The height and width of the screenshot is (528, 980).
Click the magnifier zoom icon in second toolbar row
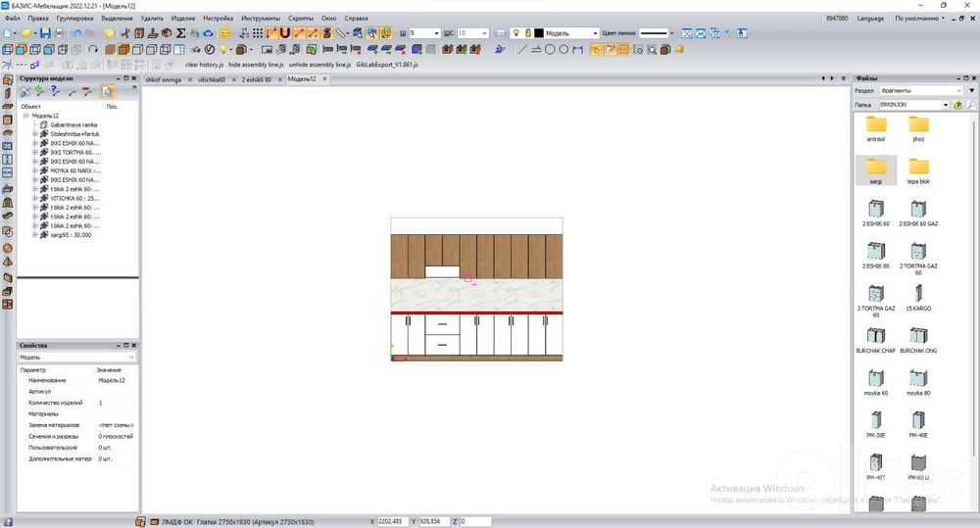(x=652, y=49)
